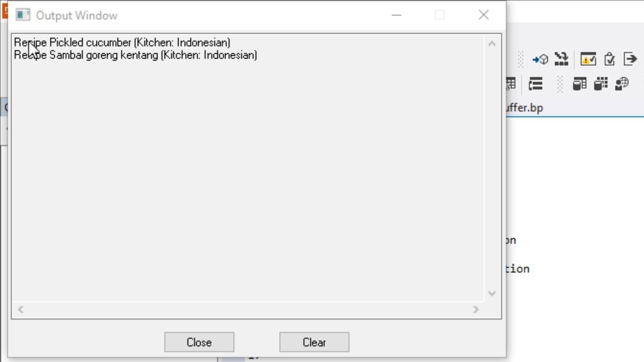Click the user with globe icon
Screen dimensions: 644x362
(x=622, y=83)
